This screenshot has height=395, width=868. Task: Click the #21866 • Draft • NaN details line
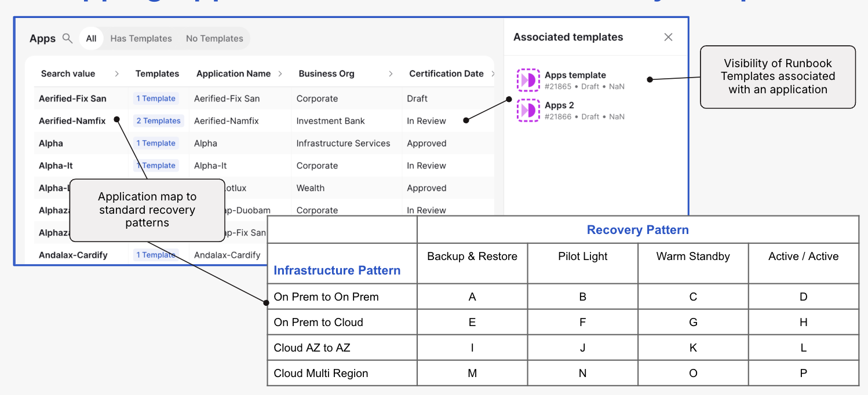(x=585, y=116)
